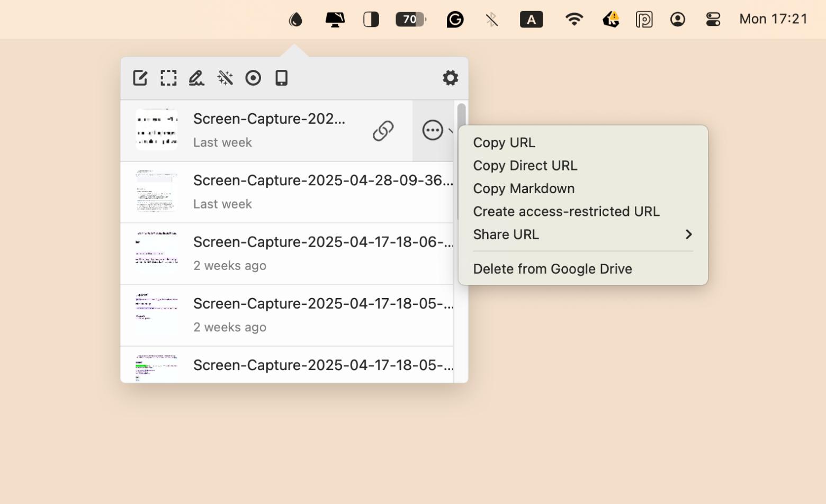Click Delete from Google Drive
Viewport: 826px width, 504px height.
point(552,269)
